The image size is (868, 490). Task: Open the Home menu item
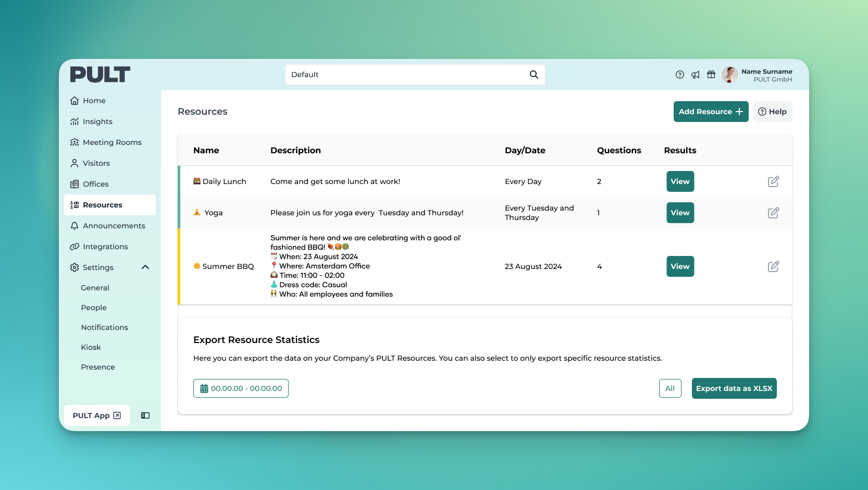[x=110, y=101]
